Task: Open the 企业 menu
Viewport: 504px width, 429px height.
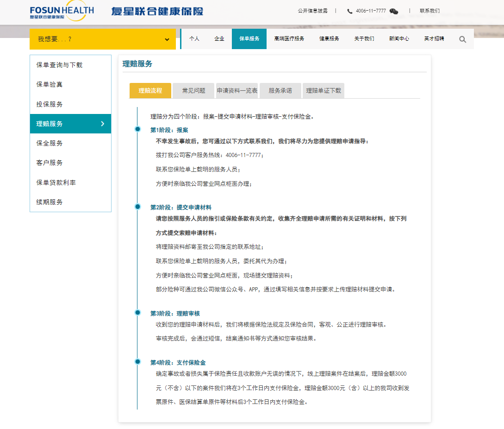Action: tap(219, 38)
